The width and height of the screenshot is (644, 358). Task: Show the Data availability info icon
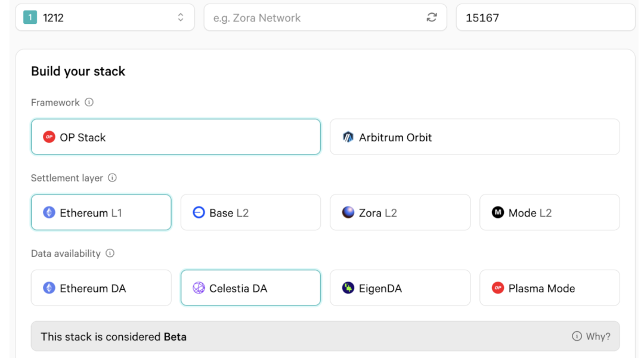(110, 253)
